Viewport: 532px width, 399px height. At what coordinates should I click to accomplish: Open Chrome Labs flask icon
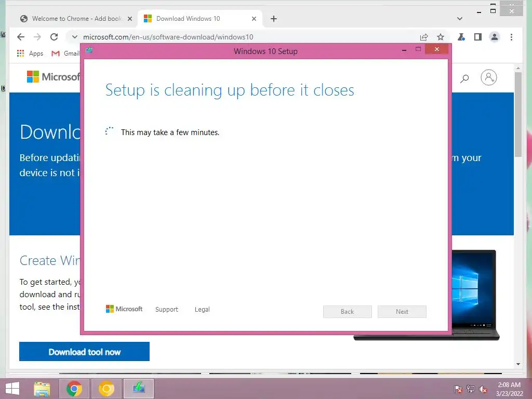(x=461, y=37)
